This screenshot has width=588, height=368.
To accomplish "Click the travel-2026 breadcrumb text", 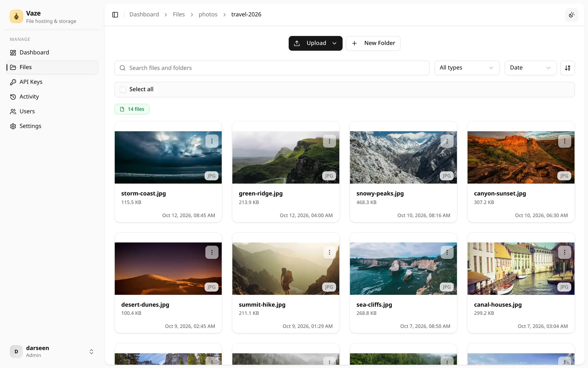I will pos(246,14).
